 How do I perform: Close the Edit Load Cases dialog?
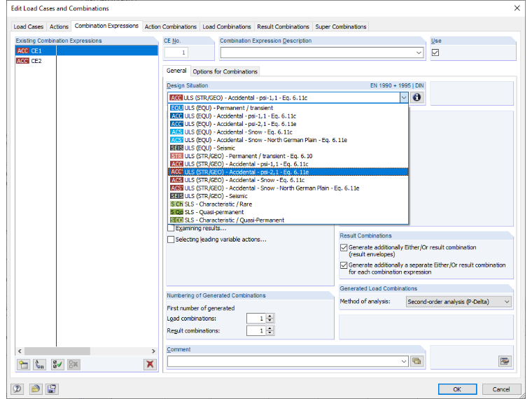517,8
